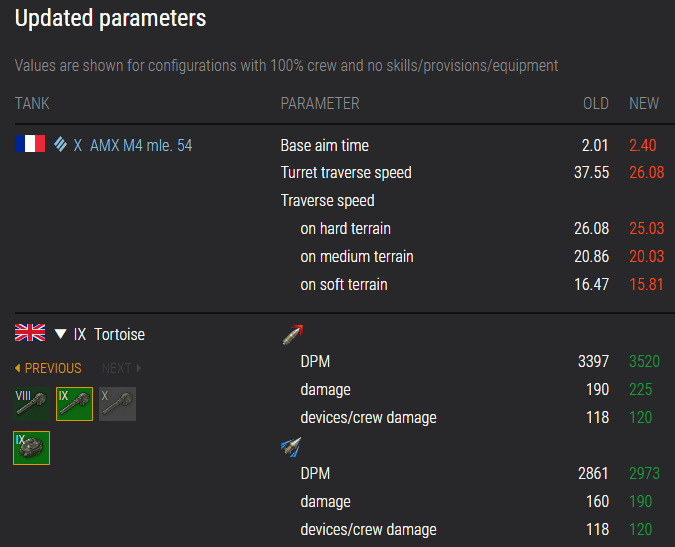Click the red-tipped standard shell icon

click(291, 335)
